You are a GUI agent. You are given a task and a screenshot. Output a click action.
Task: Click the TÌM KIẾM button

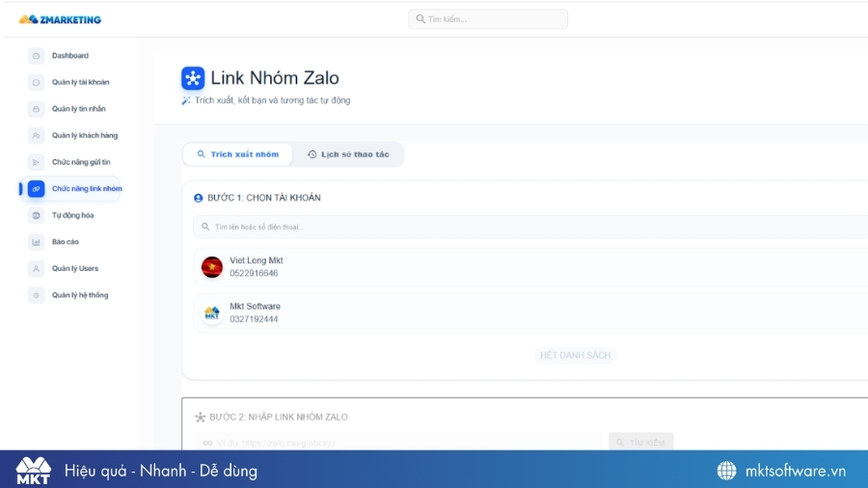click(641, 443)
